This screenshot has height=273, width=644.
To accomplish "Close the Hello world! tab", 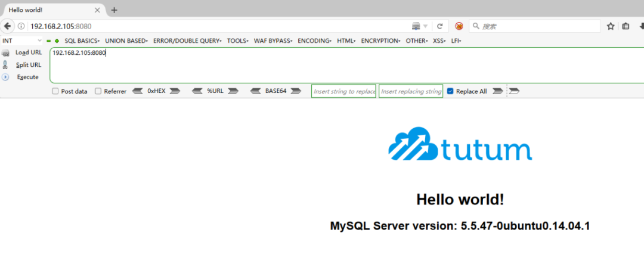I will [97, 10].
